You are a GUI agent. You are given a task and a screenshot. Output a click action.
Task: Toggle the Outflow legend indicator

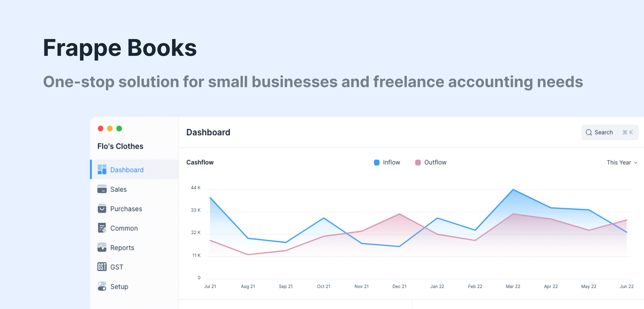point(418,162)
